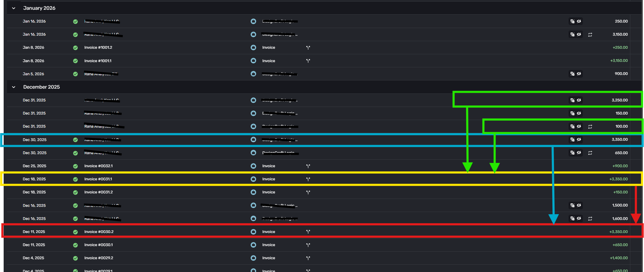Toggle hidden eye icon on the 3,350.00 expense

[579, 140]
